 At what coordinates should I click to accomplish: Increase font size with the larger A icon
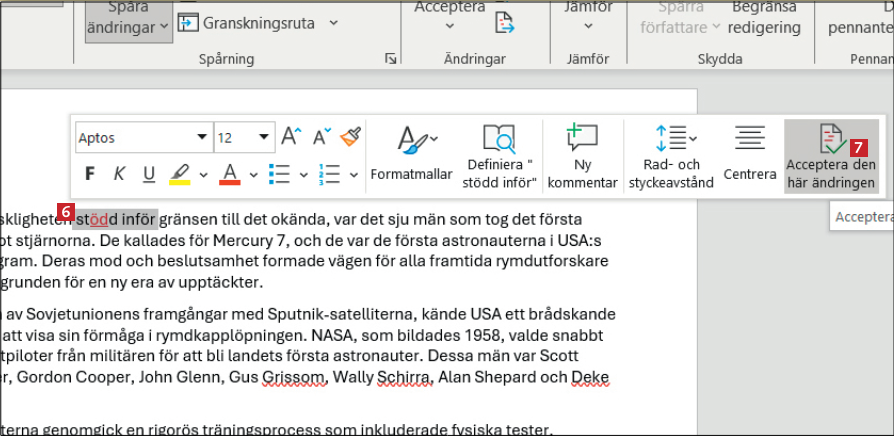[x=291, y=137]
